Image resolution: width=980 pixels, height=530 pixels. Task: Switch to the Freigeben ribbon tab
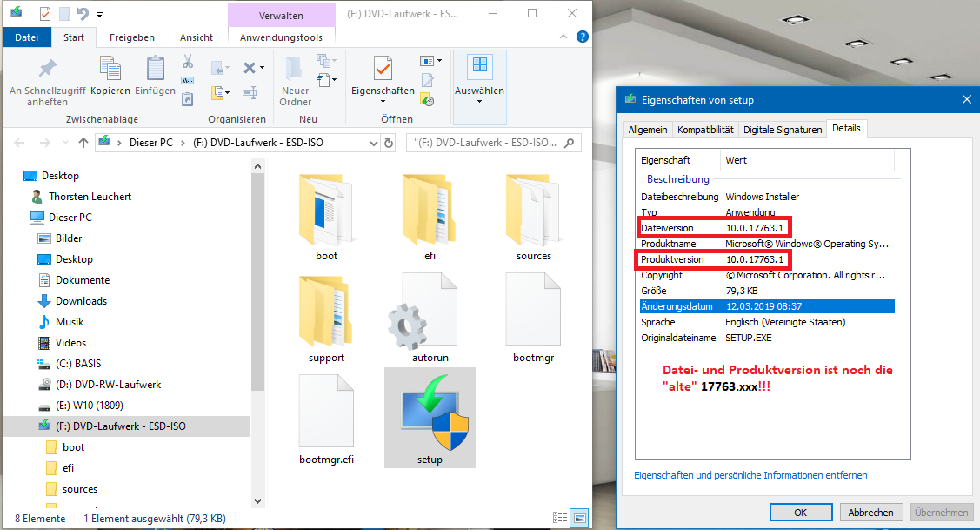132,37
